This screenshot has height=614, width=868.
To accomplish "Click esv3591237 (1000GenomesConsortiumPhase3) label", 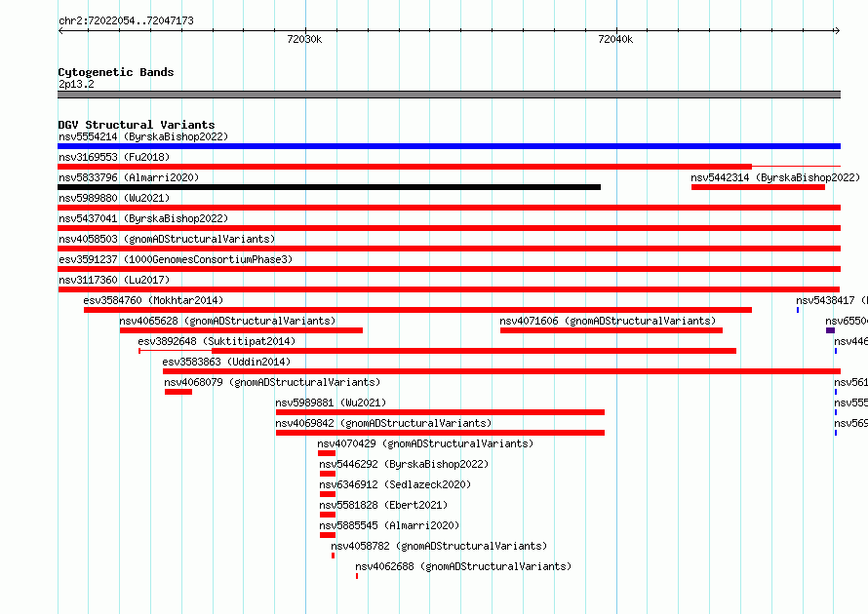I will pyautogui.click(x=176, y=259).
